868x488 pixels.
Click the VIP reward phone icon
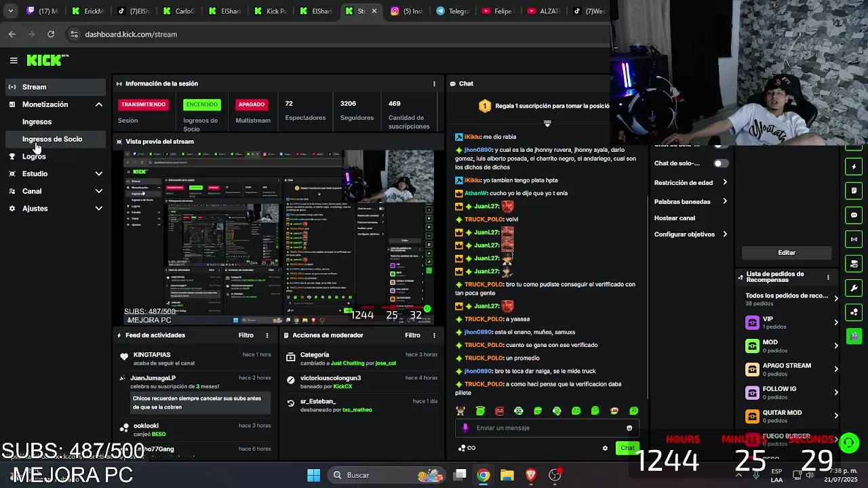click(x=752, y=323)
